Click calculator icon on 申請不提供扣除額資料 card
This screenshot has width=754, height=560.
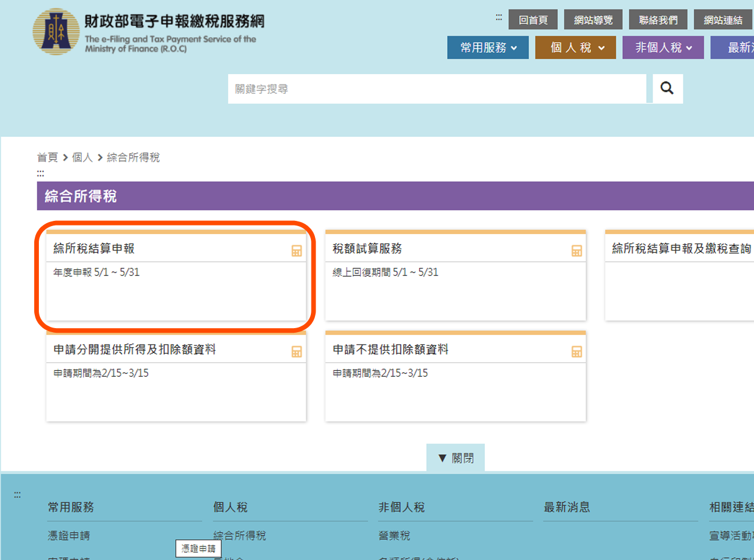pyautogui.click(x=576, y=352)
